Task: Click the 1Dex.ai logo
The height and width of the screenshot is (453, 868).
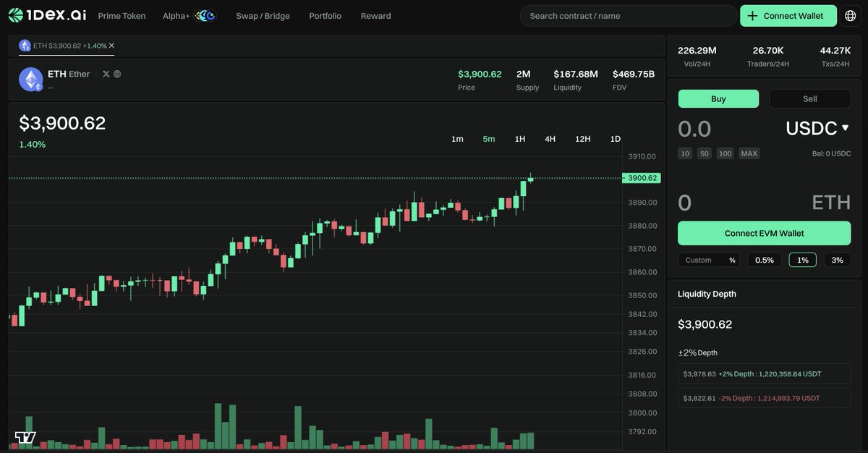Action: tap(47, 15)
